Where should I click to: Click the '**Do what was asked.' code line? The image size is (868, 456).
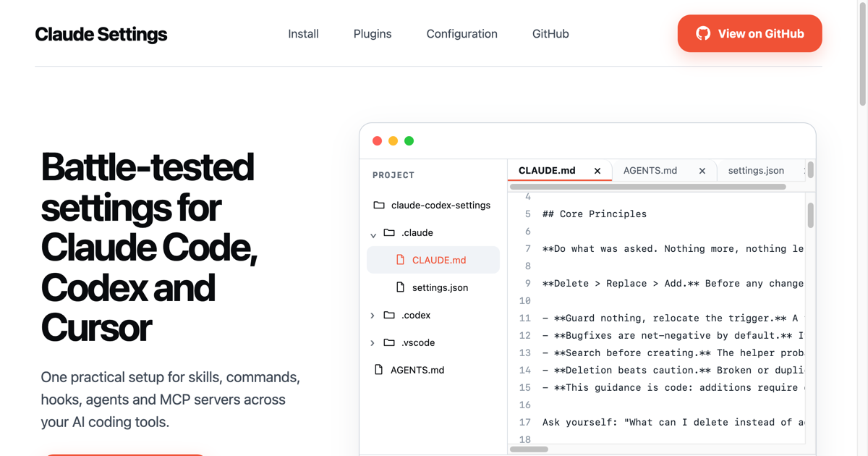(x=673, y=248)
